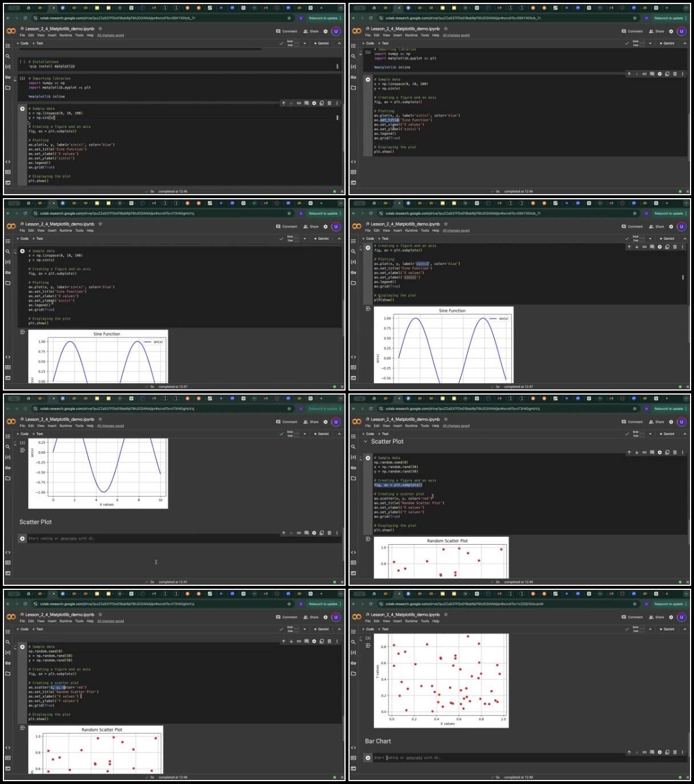Screen dimensions: 694x784
Task: Open cell settings gear in the Bar Chart panel
Action: click(x=660, y=752)
